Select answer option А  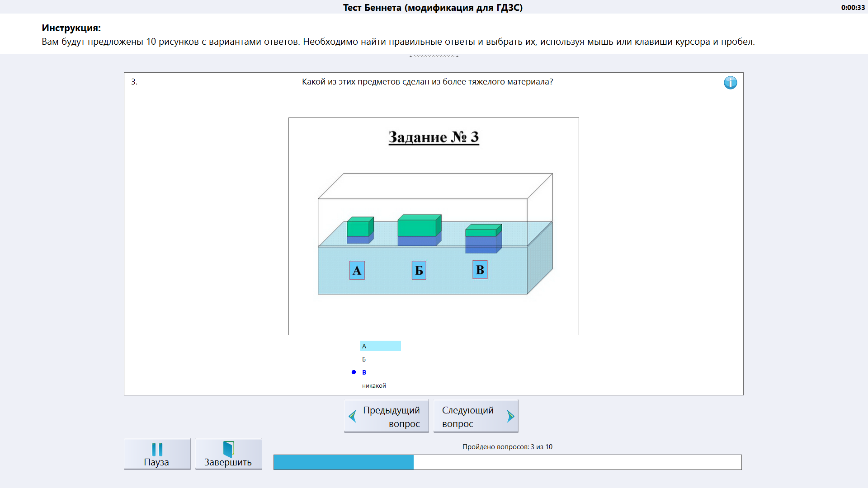coord(380,346)
